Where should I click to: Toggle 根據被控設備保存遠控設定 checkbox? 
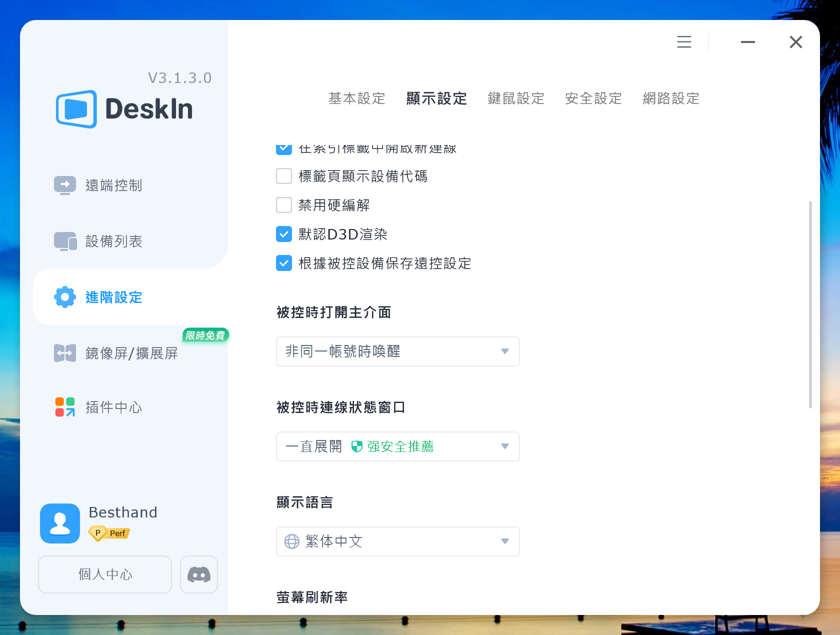(284, 263)
